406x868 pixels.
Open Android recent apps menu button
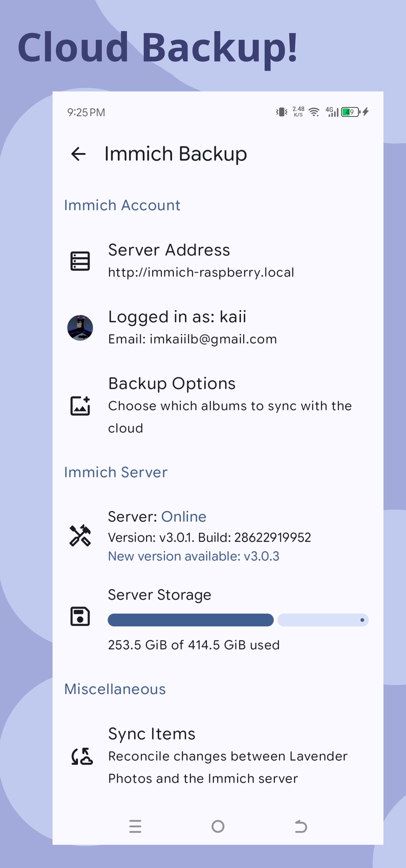(135, 826)
